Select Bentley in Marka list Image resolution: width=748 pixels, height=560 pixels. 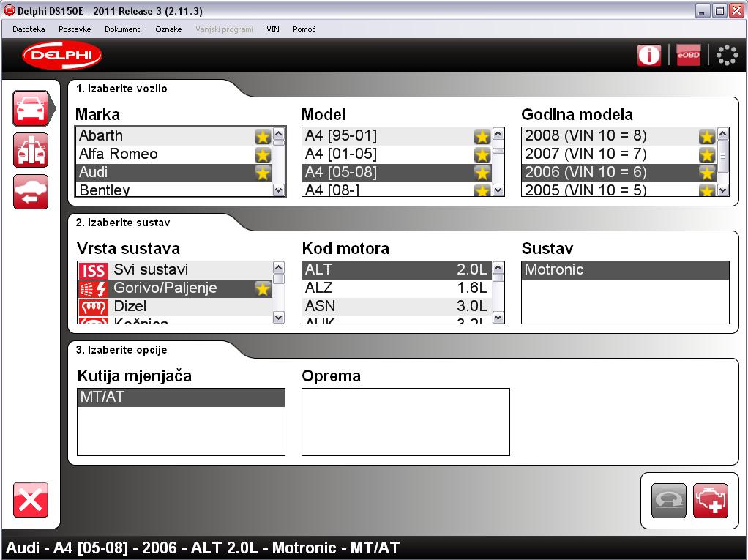[174, 190]
